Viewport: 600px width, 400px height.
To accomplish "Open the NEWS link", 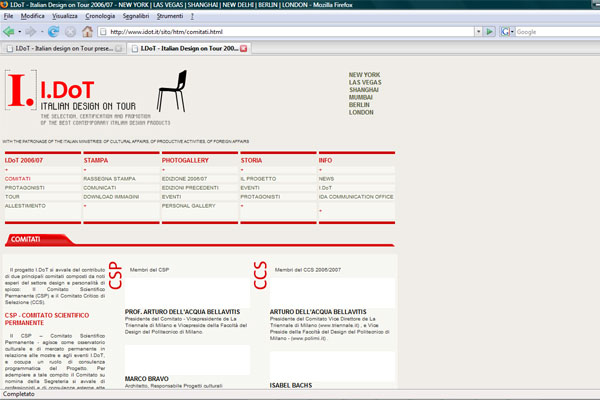I will (x=326, y=179).
